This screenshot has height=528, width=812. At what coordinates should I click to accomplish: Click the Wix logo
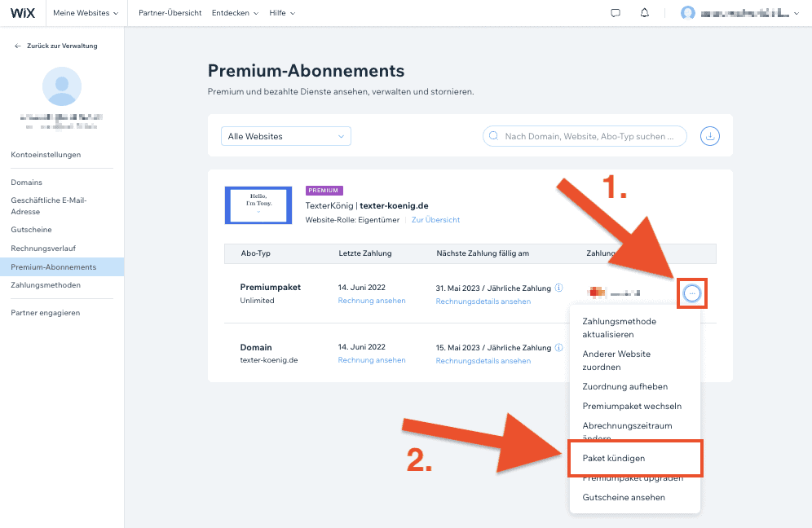coord(23,13)
